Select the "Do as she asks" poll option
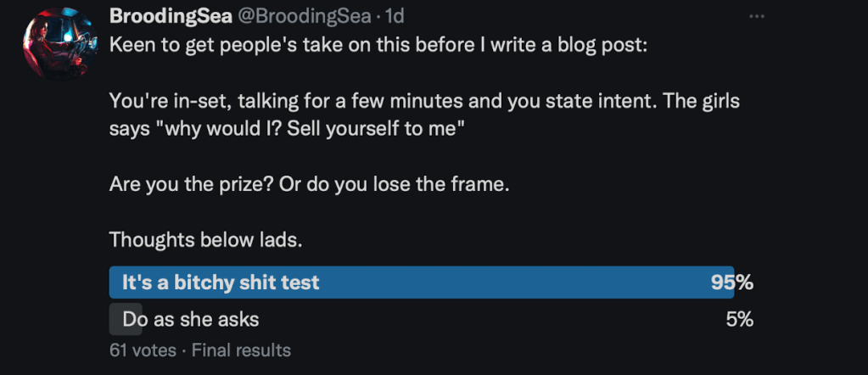The height and width of the screenshot is (375, 868). [x=191, y=320]
